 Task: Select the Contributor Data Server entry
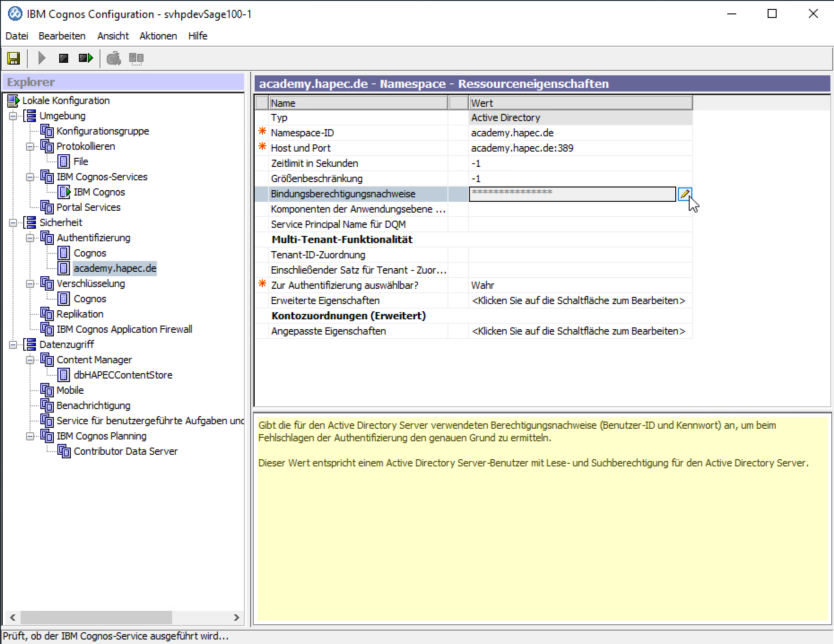coord(126,451)
